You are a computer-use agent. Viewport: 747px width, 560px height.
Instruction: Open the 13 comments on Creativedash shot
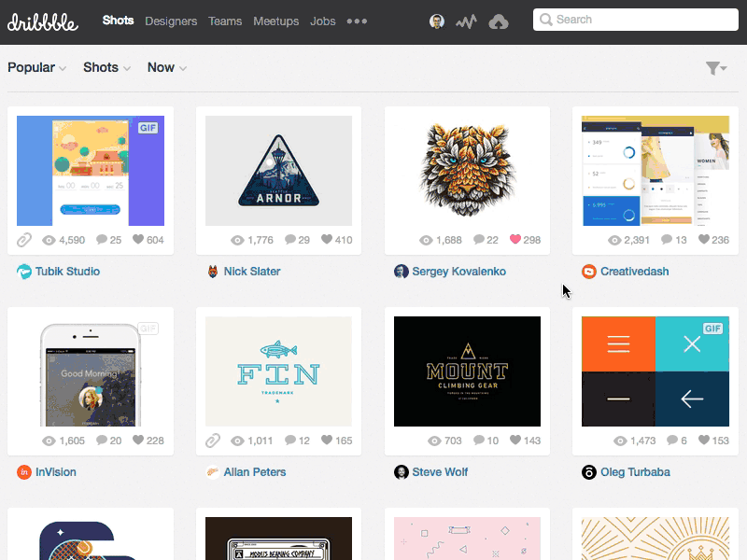tap(674, 240)
